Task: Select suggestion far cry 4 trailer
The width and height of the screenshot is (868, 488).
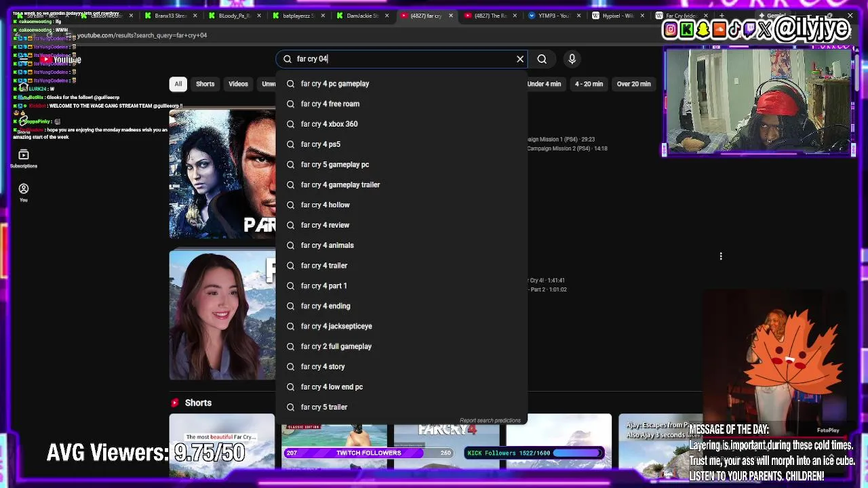Action: click(x=401, y=266)
